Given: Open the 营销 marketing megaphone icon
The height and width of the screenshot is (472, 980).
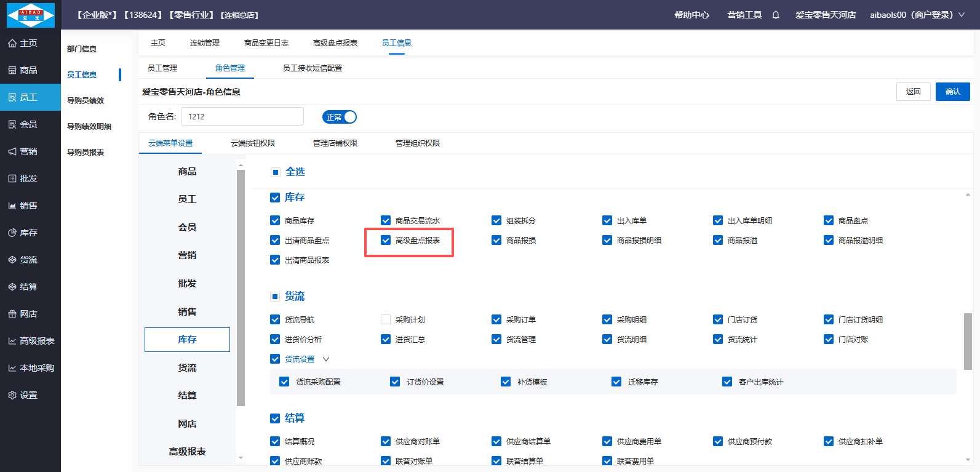Looking at the screenshot, I should pyautogui.click(x=12, y=151).
